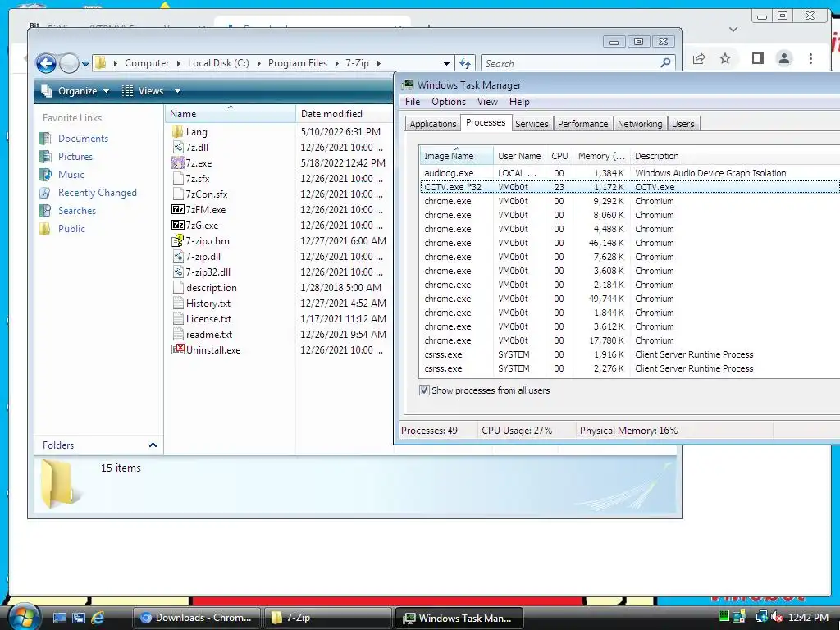This screenshot has width=840, height=630.
Task: Sort processes by Image Name column
Action: 456,156
